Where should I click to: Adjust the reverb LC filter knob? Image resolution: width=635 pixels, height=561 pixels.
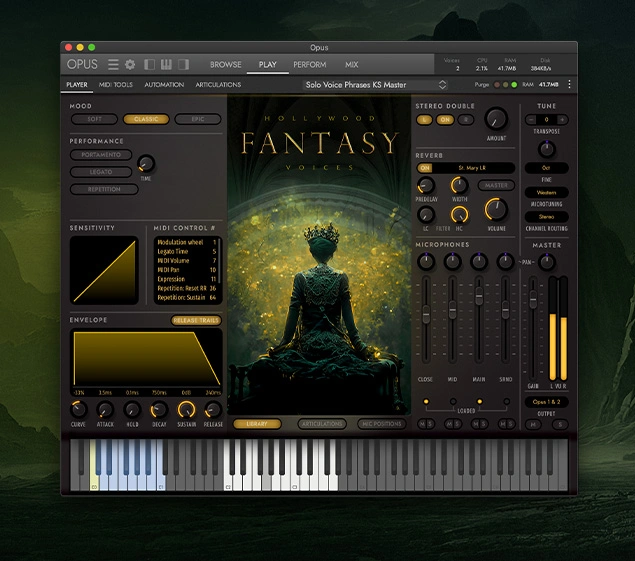point(426,215)
